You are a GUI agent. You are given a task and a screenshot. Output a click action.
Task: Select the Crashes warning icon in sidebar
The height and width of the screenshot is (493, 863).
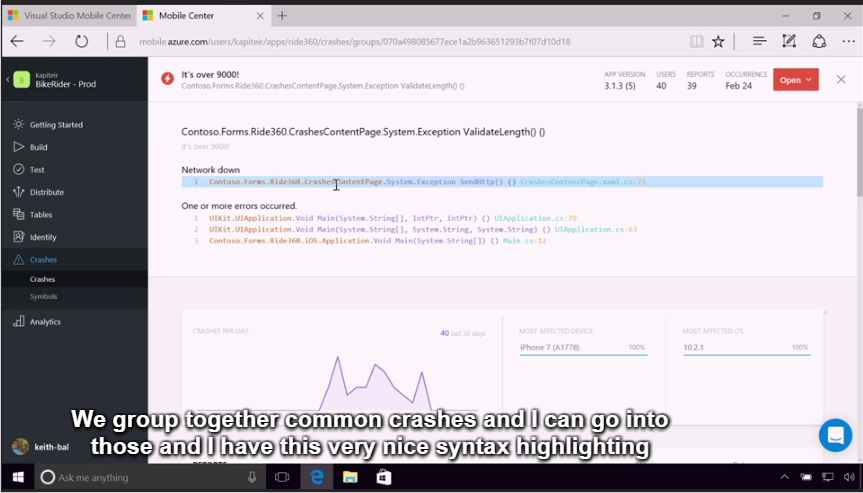(x=19, y=260)
